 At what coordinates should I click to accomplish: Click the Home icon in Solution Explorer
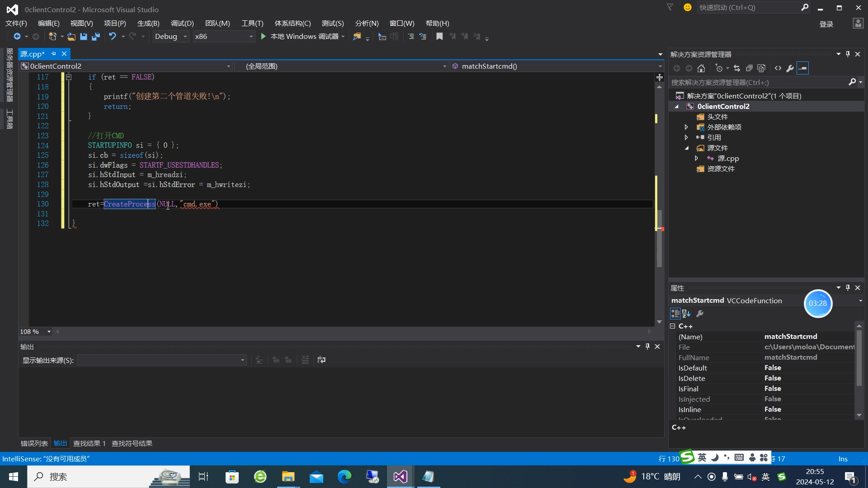point(701,69)
